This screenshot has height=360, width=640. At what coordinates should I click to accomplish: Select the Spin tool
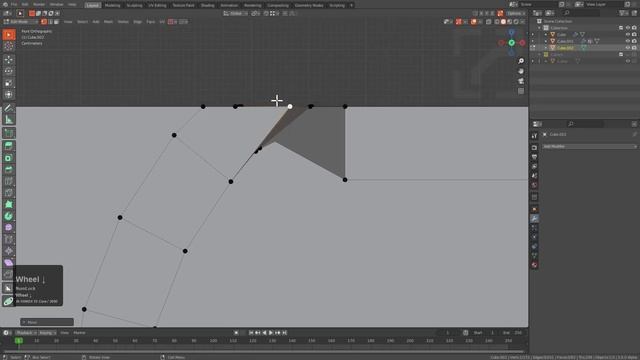click(x=9, y=216)
